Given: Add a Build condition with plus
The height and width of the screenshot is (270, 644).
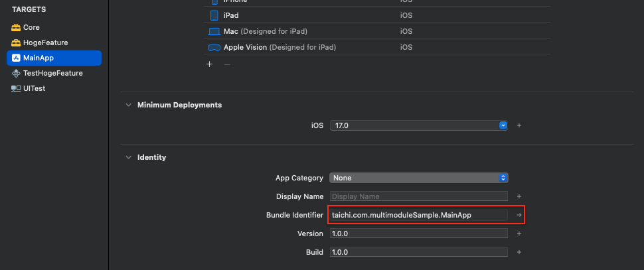Looking at the screenshot, I should pyautogui.click(x=519, y=252).
